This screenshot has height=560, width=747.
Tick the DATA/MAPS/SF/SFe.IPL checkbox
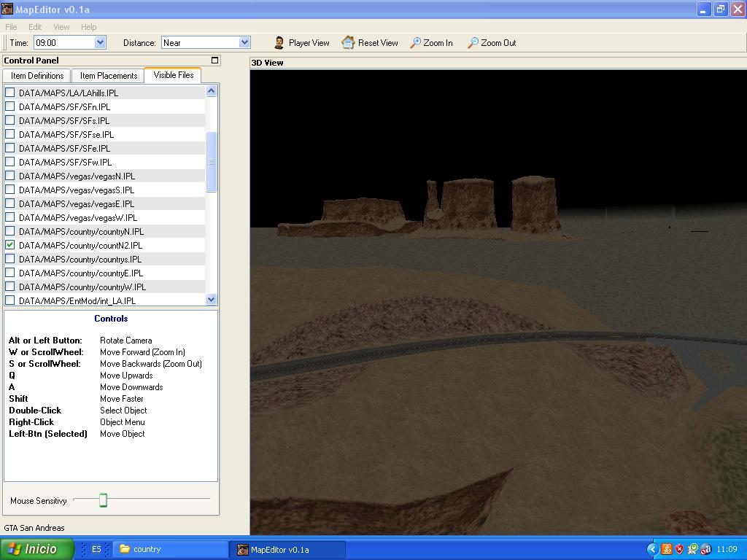click(x=9, y=147)
